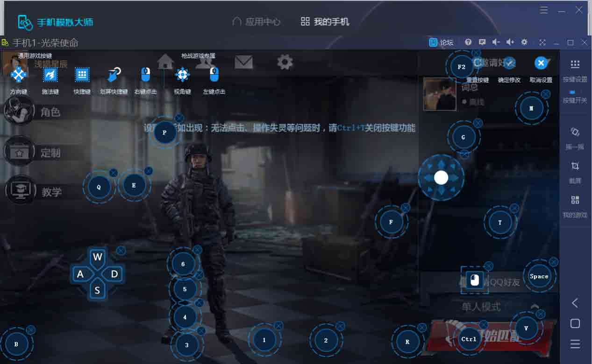Remove the B key via its X

(31, 330)
